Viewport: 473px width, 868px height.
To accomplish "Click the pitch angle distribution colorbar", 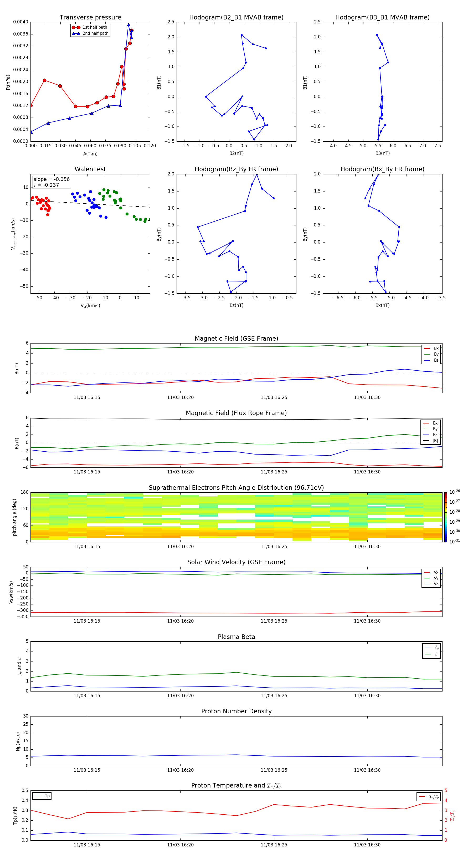I will pos(445,517).
